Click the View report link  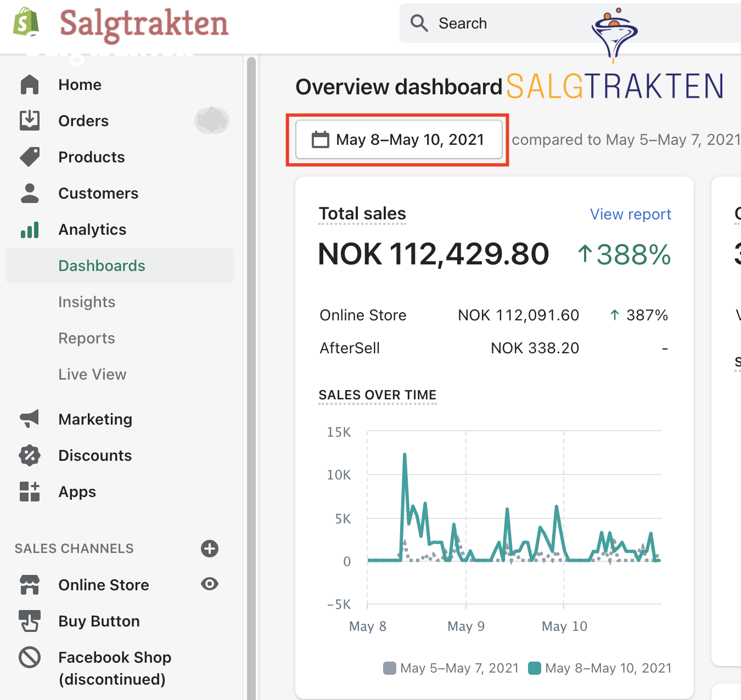tap(630, 214)
